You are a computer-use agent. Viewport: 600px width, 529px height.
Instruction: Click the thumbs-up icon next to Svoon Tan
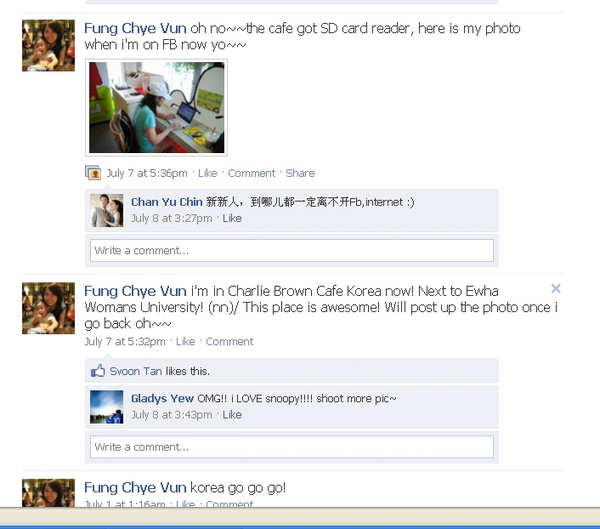(x=98, y=371)
